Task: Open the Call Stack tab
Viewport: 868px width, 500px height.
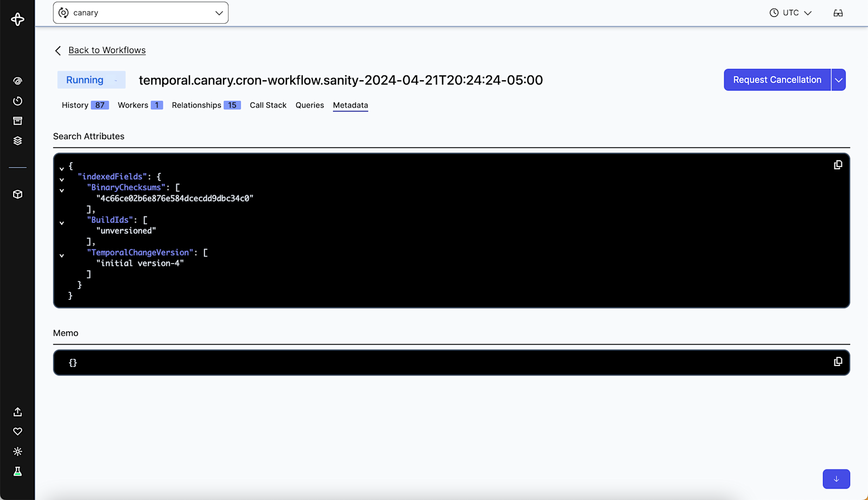Action: pyautogui.click(x=268, y=105)
